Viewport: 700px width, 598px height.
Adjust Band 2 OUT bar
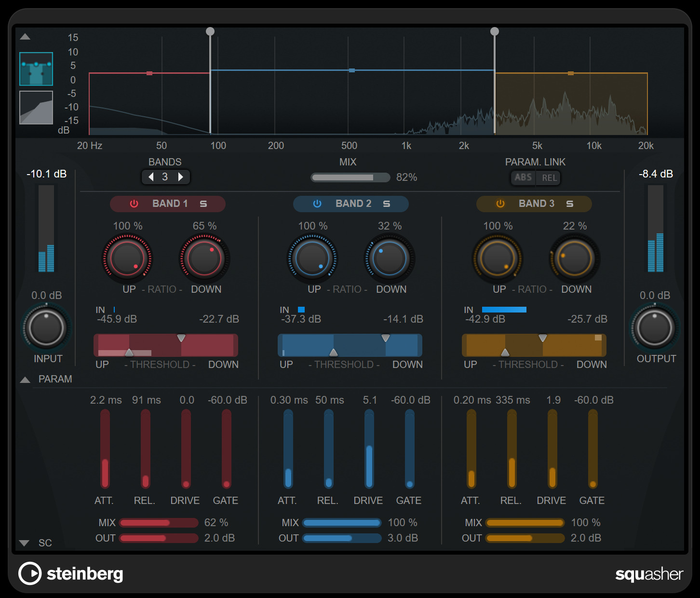click(x=342, y=538)
